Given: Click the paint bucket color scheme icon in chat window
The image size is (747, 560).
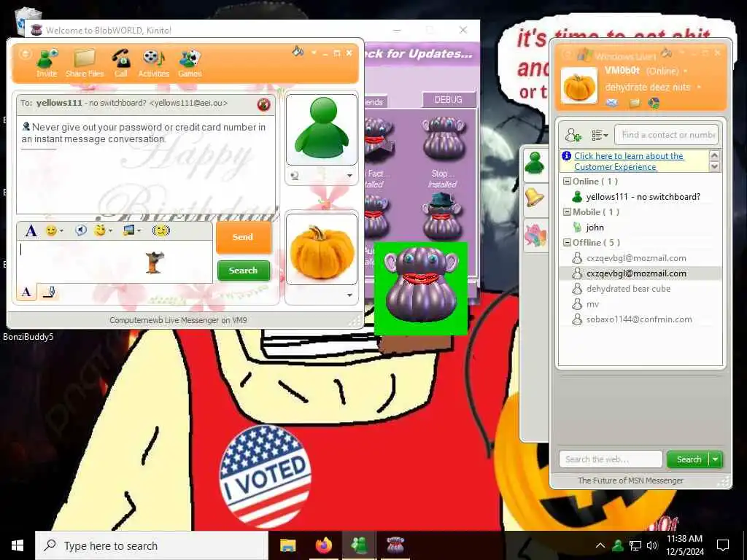Looking at the screenshot, I should 298,51.
